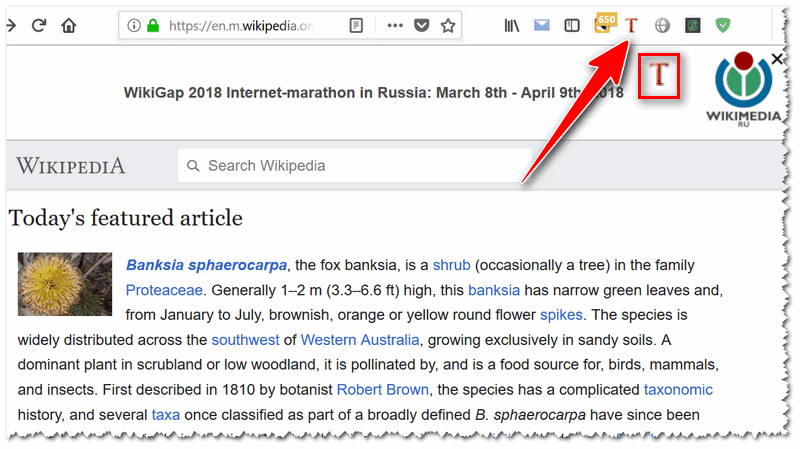Viewport: 800px width, 449px height.
Task: Click the green shield extension icon
Action: coord(722,25)
